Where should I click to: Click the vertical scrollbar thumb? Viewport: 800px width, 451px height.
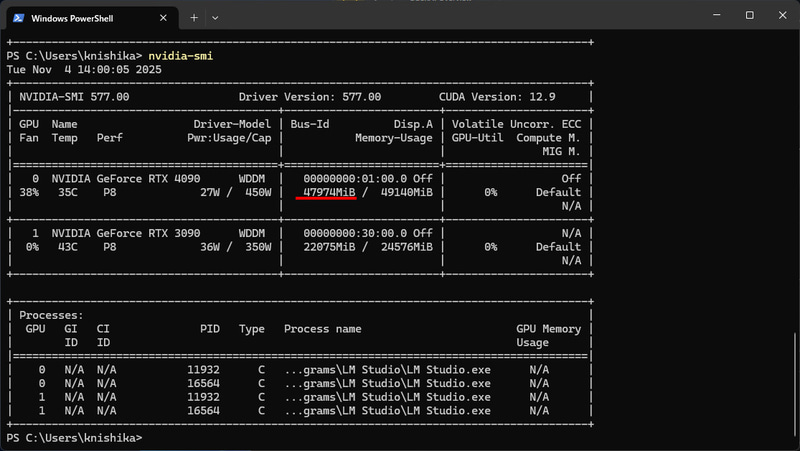(x=796, y=385)
